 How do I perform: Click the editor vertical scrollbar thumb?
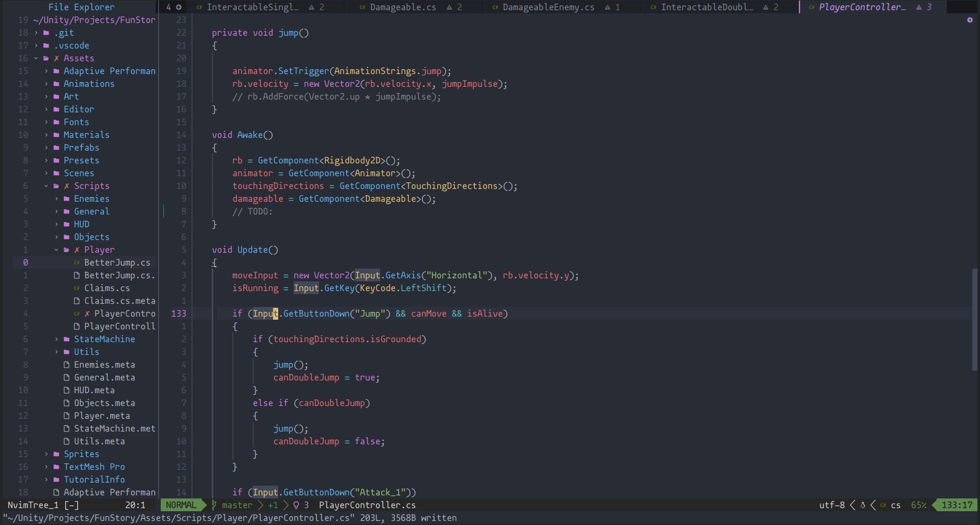click(974, 319)
